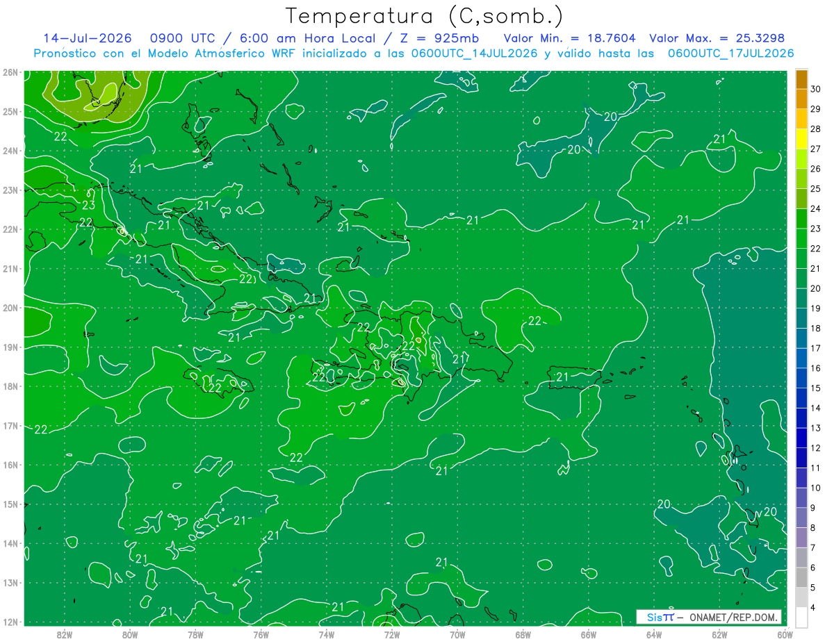Pick the orange swatch between 28 and 29
Viewport: 834px width, 644px height.
tap(801, 119)
